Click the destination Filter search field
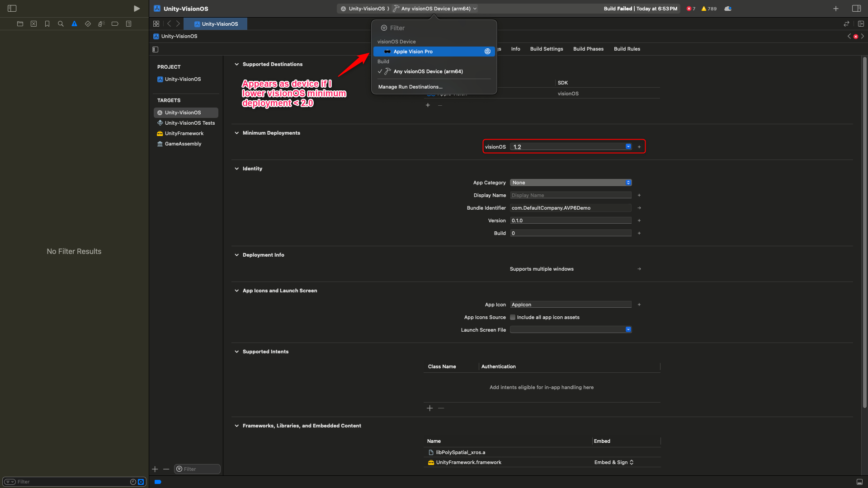 point(434,28)
